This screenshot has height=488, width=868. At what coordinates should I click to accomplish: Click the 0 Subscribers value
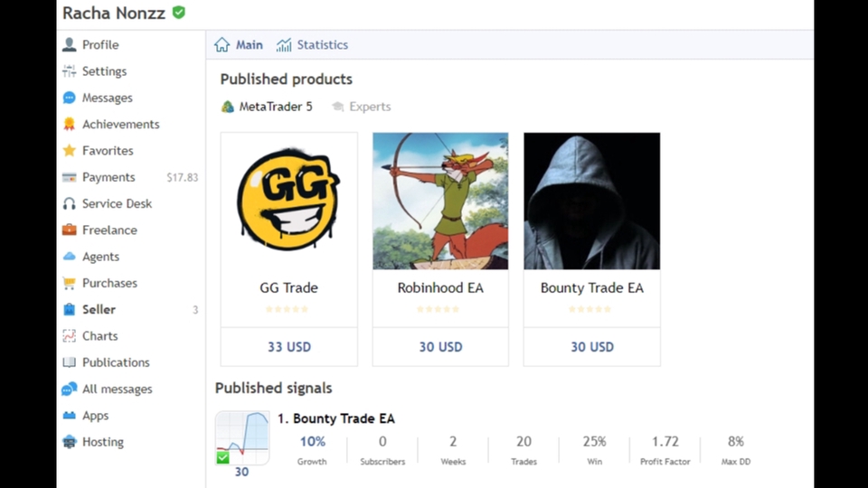pos(382,442)
